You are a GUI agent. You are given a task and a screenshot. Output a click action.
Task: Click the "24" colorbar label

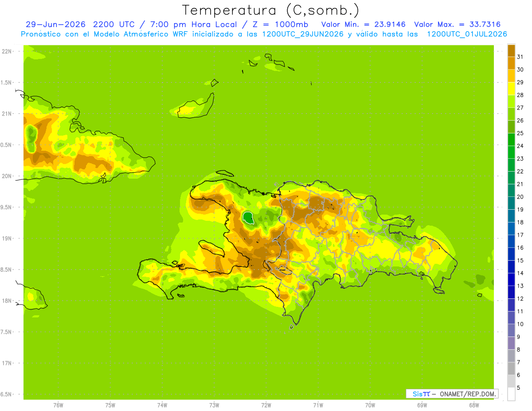pyautogui.click(x=520, y=146)
